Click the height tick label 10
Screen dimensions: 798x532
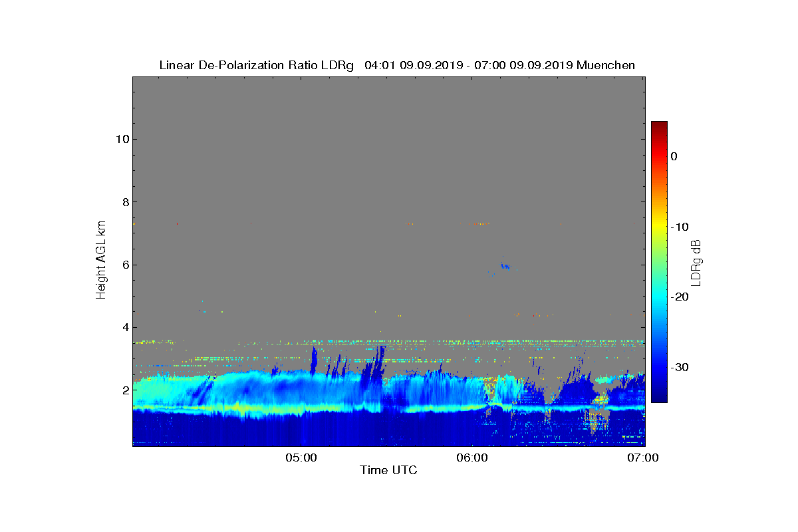pos(121,139)
